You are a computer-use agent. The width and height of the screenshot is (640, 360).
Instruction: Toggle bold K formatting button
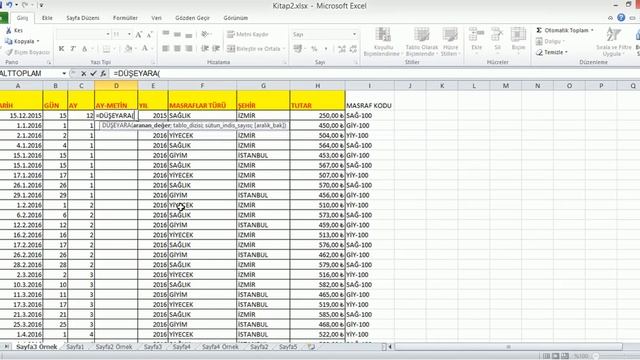61,49
